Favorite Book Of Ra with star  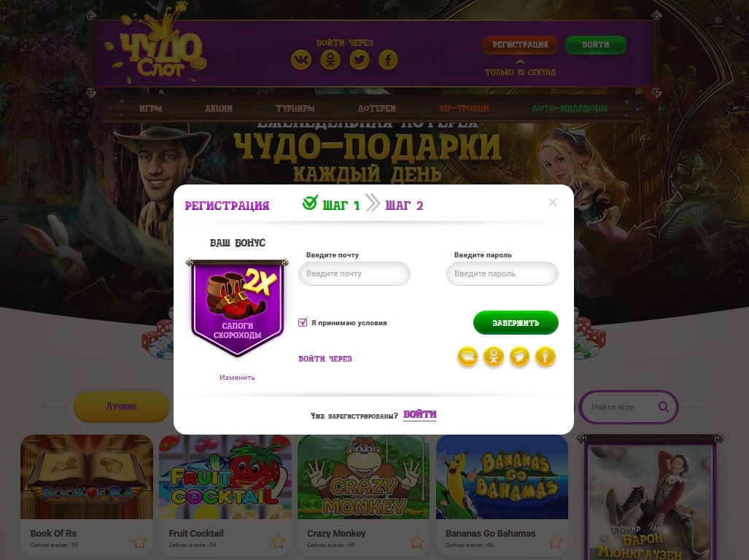[x=139, y=542]
